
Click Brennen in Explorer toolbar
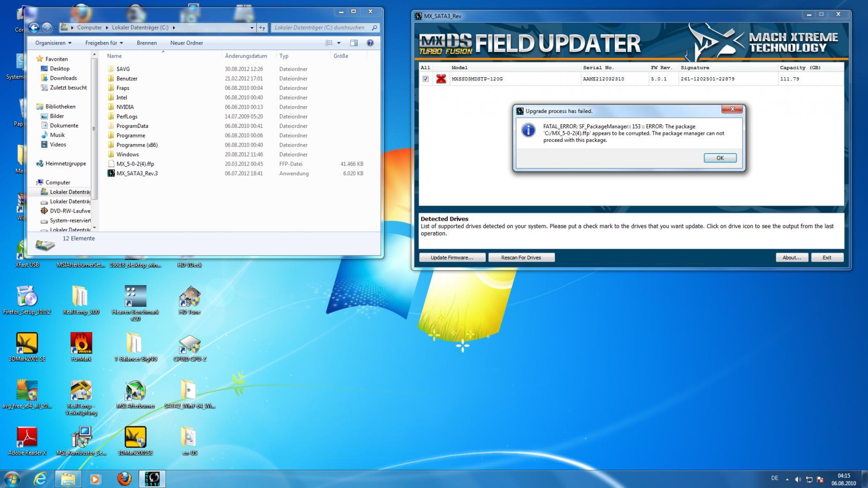[147, 43]
